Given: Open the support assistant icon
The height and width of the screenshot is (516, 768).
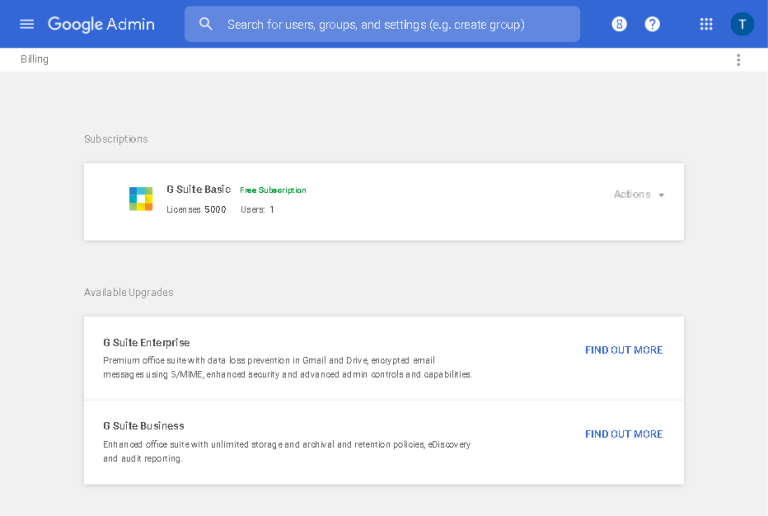Looking at the screenshot, I should click(x=619, y=24).
